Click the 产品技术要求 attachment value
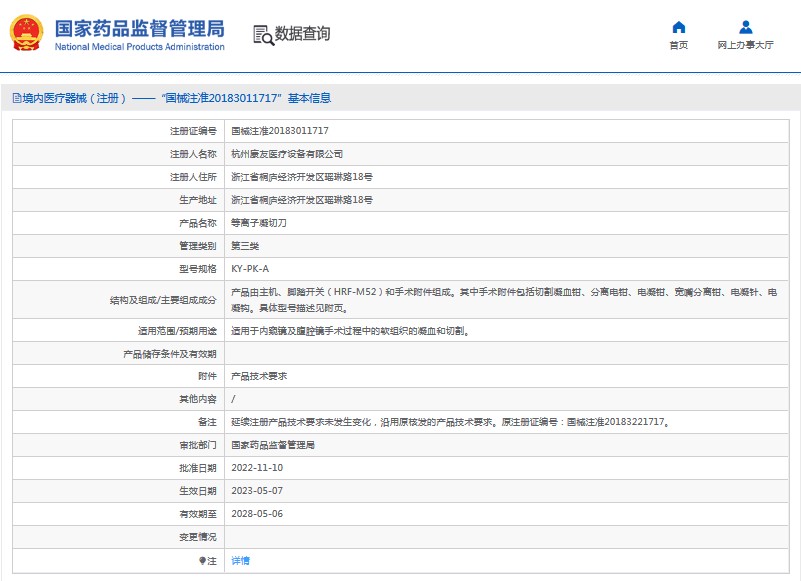This screenshot has height=581, width=801. click(259, 376)
